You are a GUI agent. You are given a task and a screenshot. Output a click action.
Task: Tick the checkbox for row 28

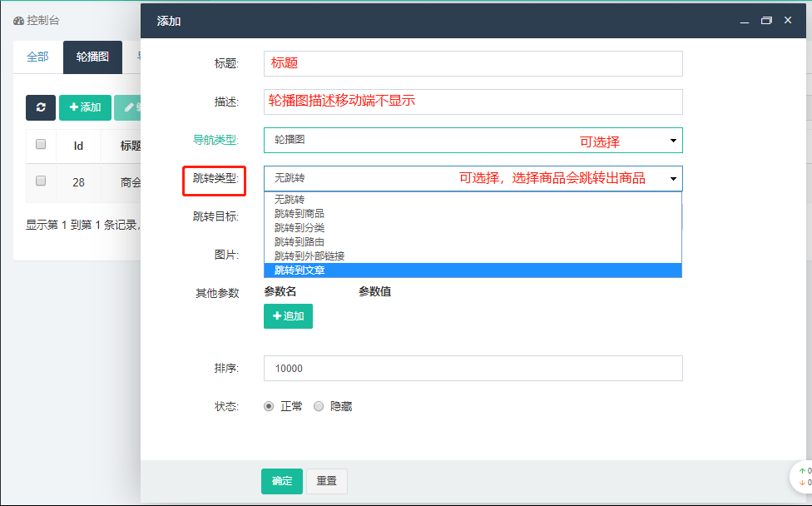click(x=41, y=181)
